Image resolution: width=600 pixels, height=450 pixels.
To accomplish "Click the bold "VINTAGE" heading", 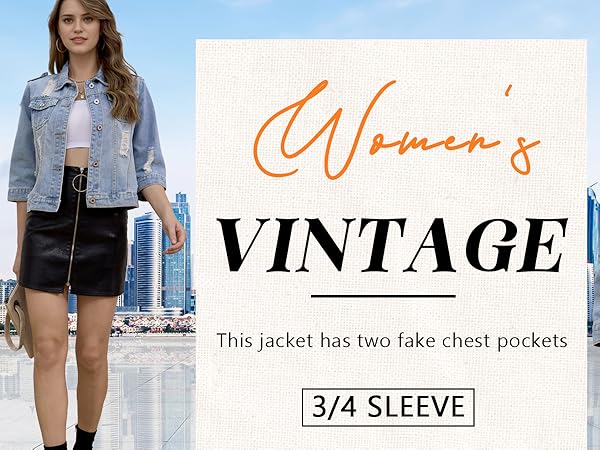I will pos(391,245).
